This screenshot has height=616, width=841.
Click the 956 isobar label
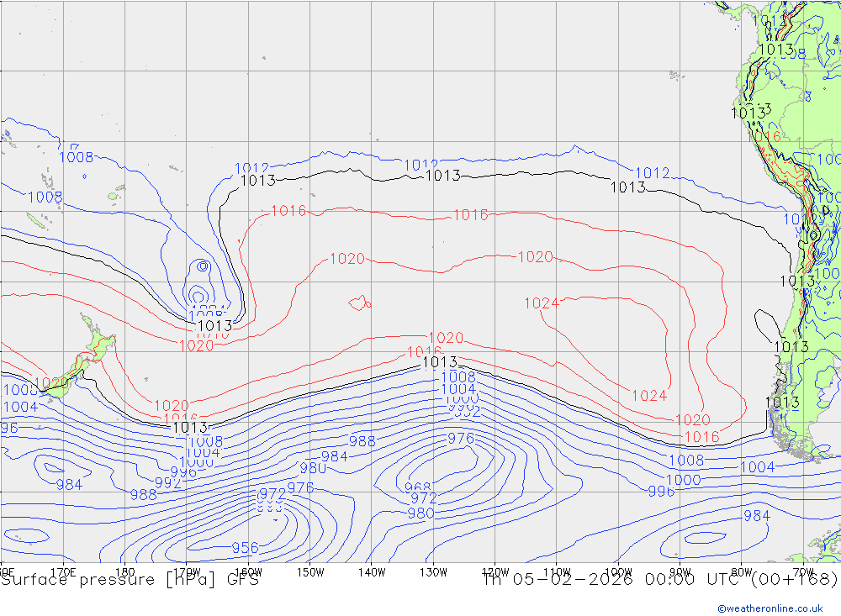click(245, 548)
